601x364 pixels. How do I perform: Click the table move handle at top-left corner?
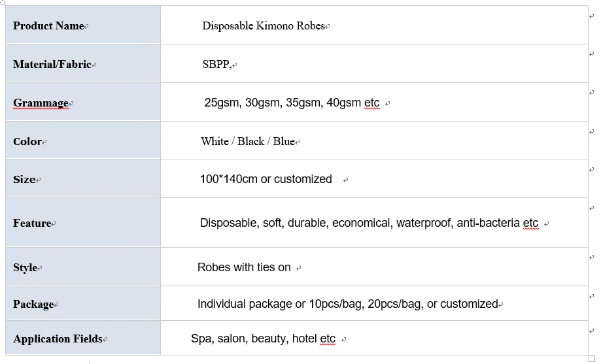coord(2,2)
